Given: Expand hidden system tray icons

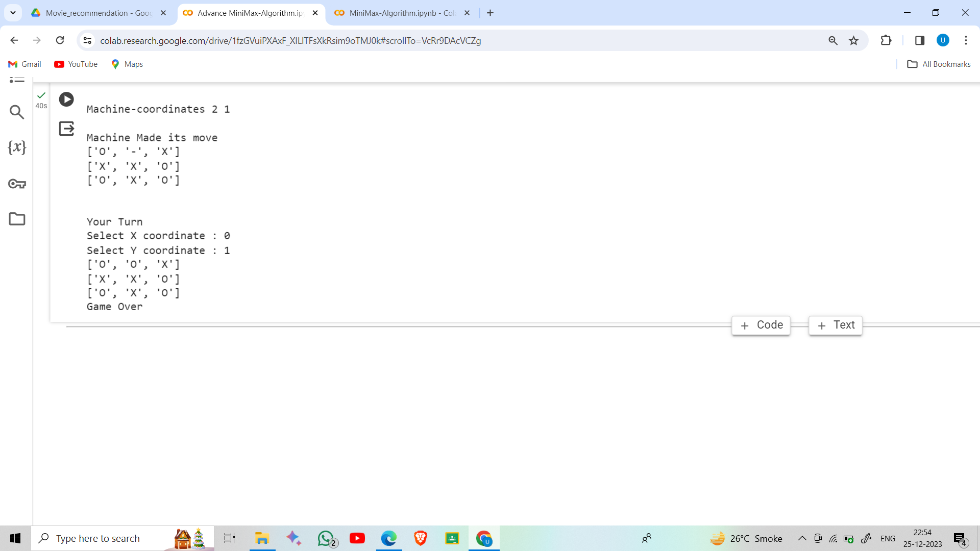Looking at the screenshot, I should coord(802,538).
